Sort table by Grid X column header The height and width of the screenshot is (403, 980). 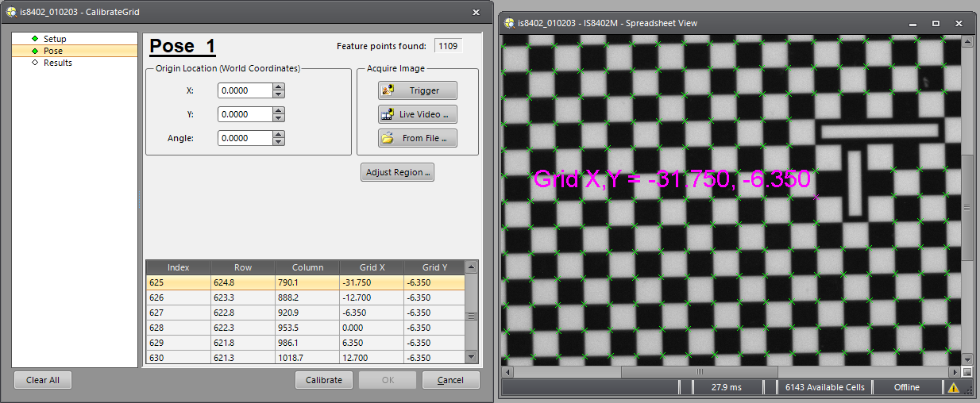pos(371,267)
